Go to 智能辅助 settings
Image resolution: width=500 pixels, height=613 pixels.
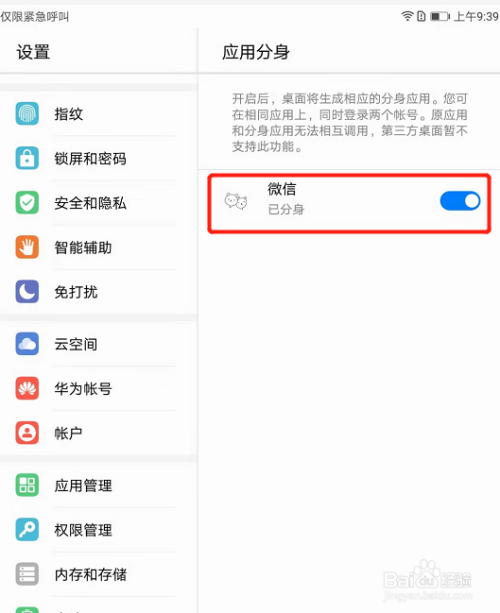99,247
